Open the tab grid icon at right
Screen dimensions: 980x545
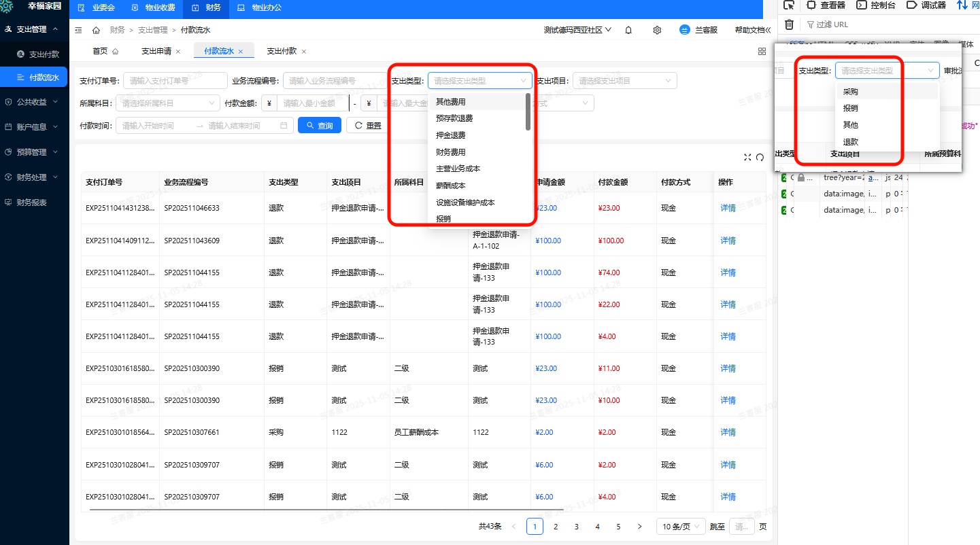[x=762, y=51]
